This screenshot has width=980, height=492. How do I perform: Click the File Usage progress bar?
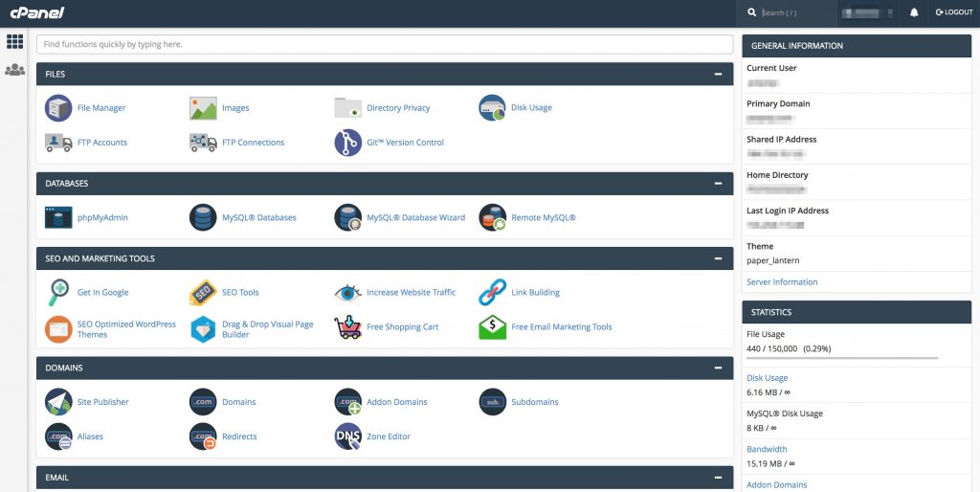coord(841,358)
